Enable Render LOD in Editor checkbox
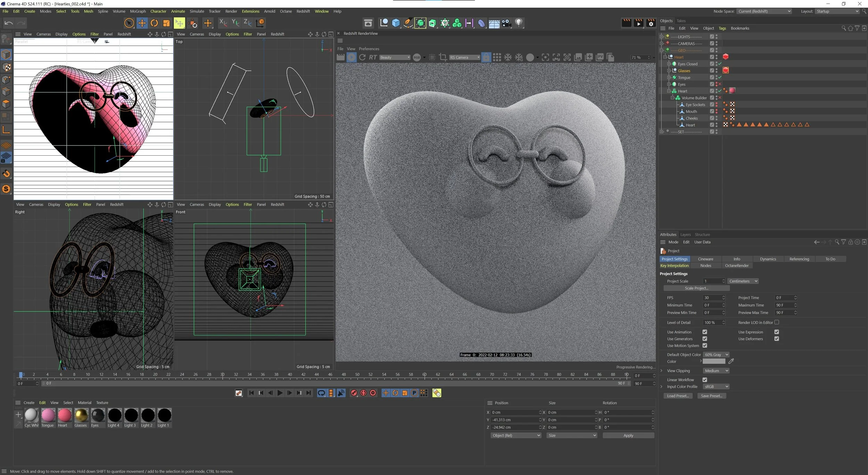 (777, 322)
